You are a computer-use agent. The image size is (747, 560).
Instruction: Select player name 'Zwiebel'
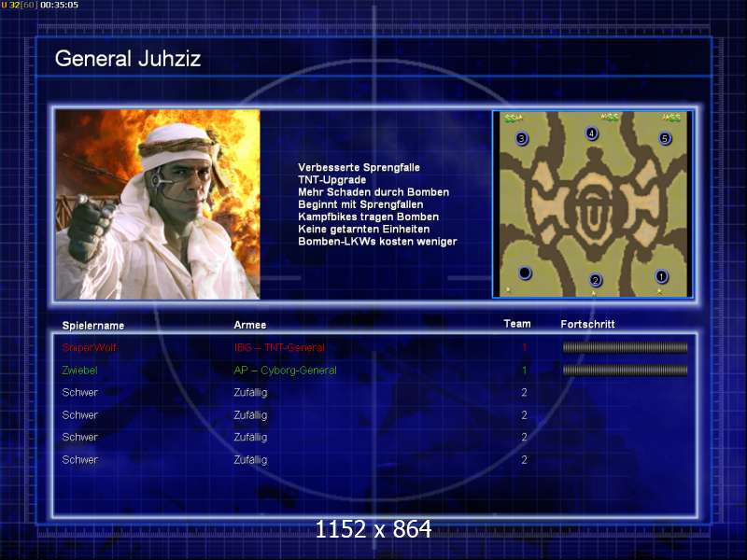click(79, 370)
